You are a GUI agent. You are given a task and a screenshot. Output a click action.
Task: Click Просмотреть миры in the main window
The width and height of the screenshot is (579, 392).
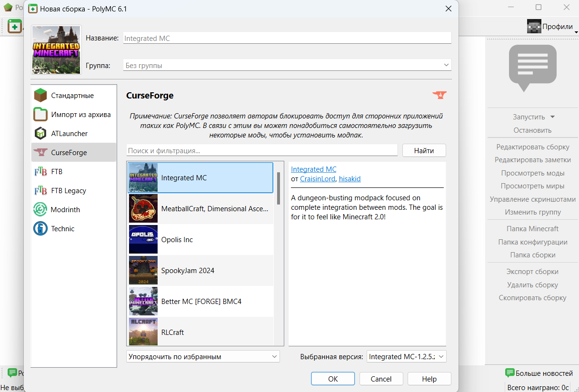coord(532,186)
